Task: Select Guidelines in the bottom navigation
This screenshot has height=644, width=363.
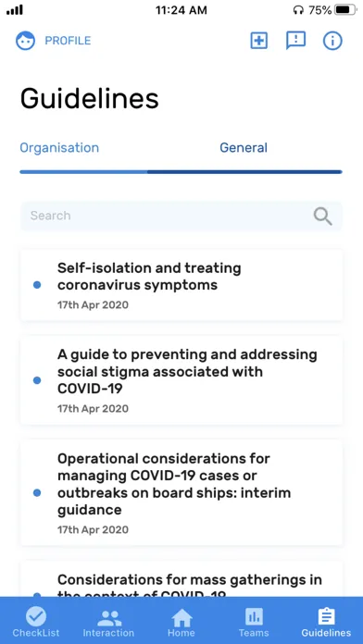Action: [x=326, y=622]
